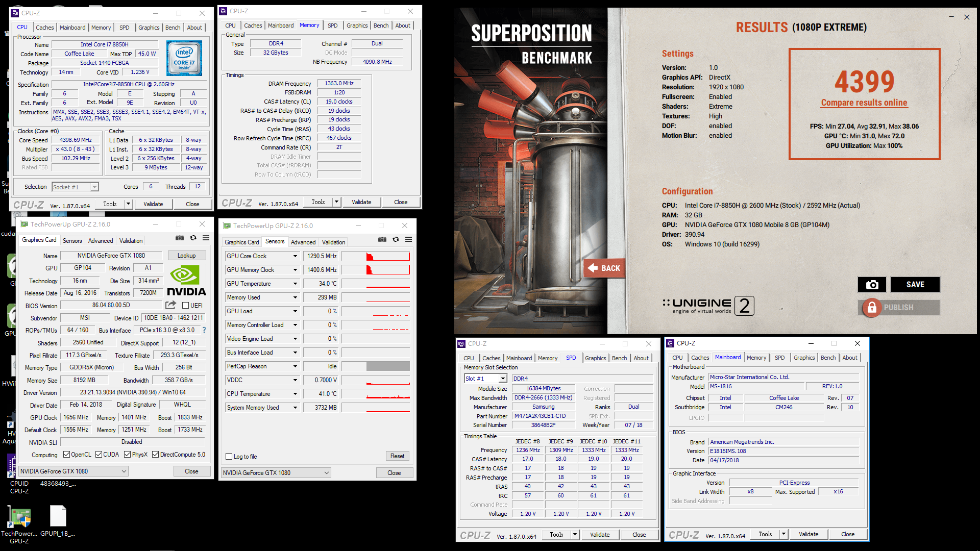Click the DRAM Frequency 1363.0 MHz value
This screenshot has width=980, height=551.
[339, 83]
